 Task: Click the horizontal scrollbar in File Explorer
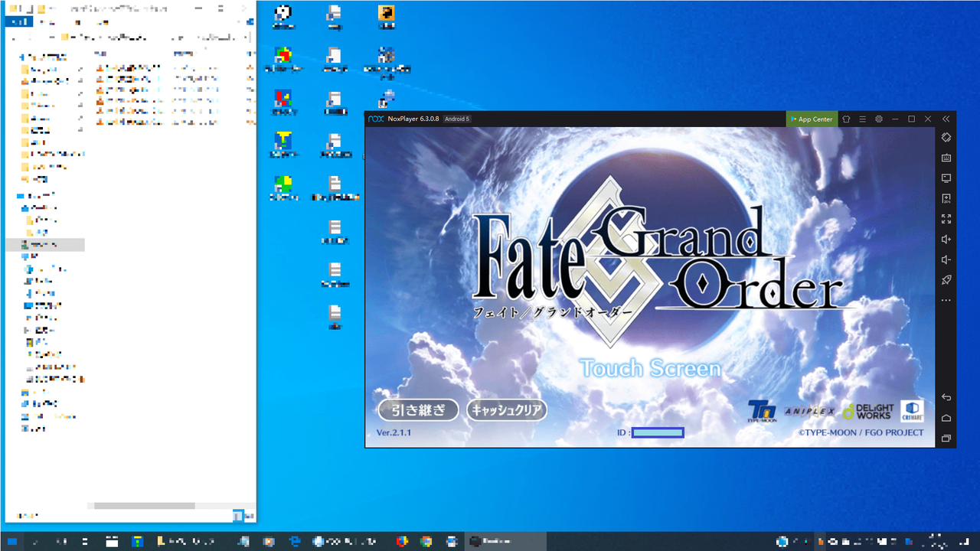point(145,506)
